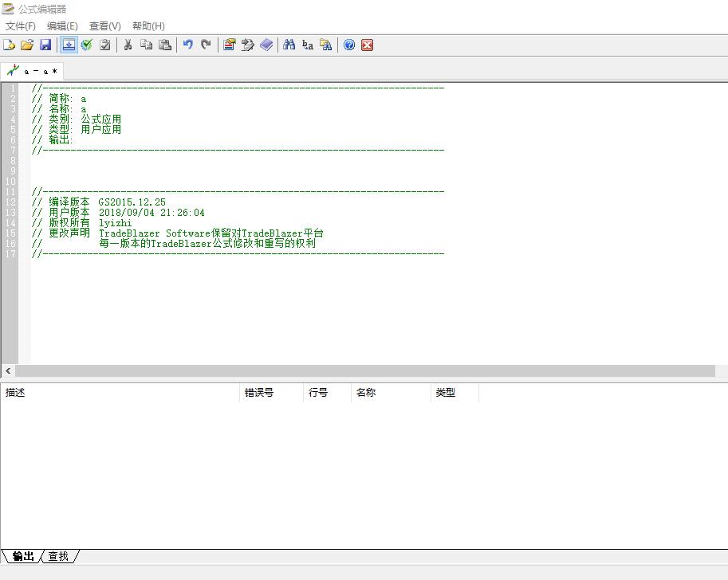The image size is (728, 580).
Task: Sort by the 类型 column header
Action: coord(455,393)
